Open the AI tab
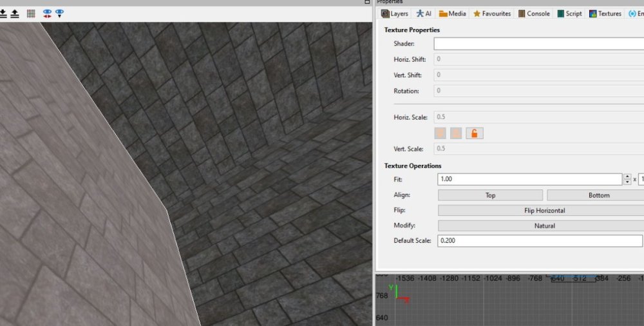This screenshot has width=644, height=326. point(424,14)
